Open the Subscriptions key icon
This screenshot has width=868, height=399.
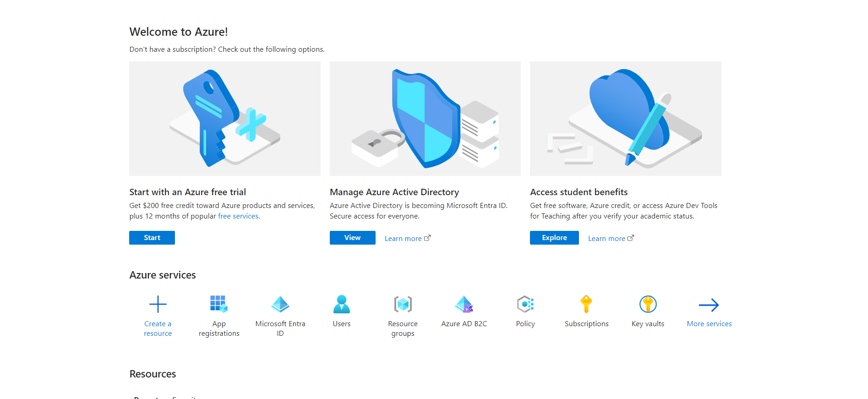(x=586, y=304)
